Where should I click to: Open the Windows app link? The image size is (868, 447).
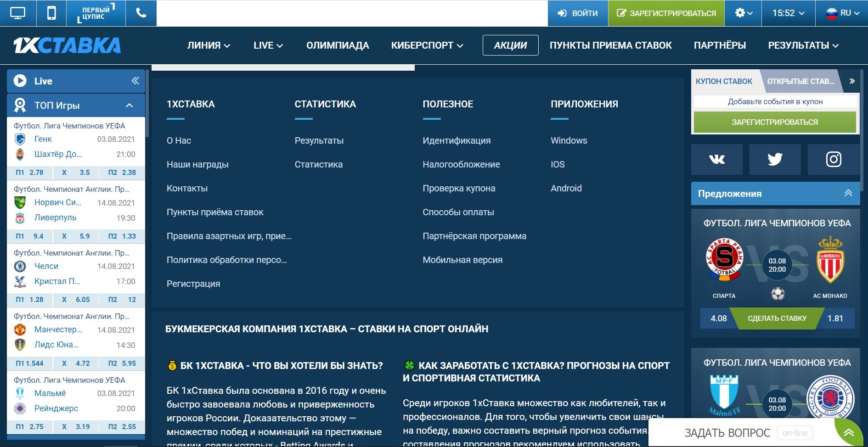569,140
